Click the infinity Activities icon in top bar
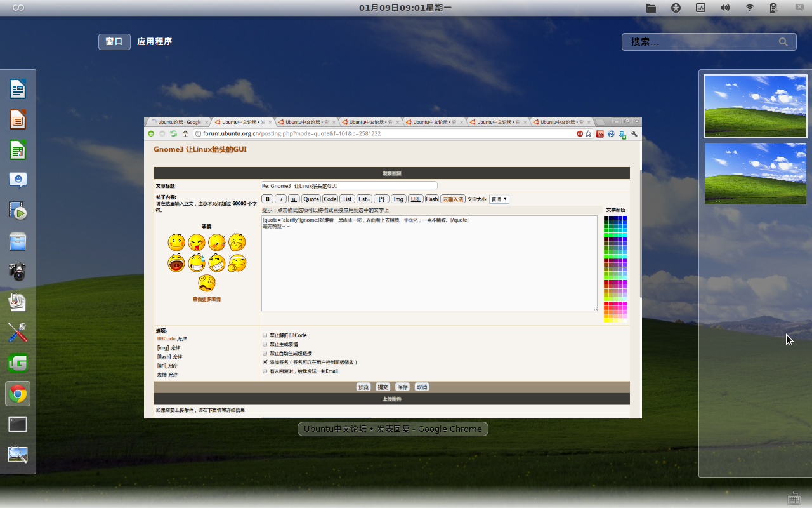Image resolution: width=812 pixels, height=508 pixels. [18, 8]
